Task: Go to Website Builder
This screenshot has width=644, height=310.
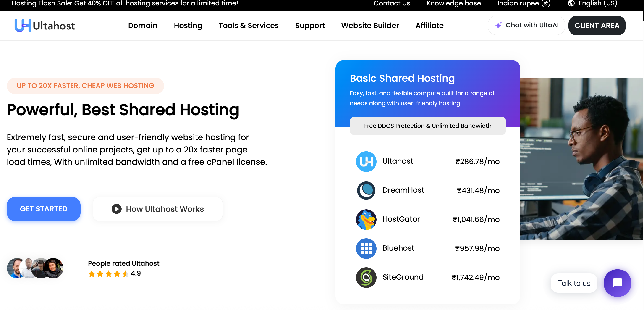Action: coord(370,26)
